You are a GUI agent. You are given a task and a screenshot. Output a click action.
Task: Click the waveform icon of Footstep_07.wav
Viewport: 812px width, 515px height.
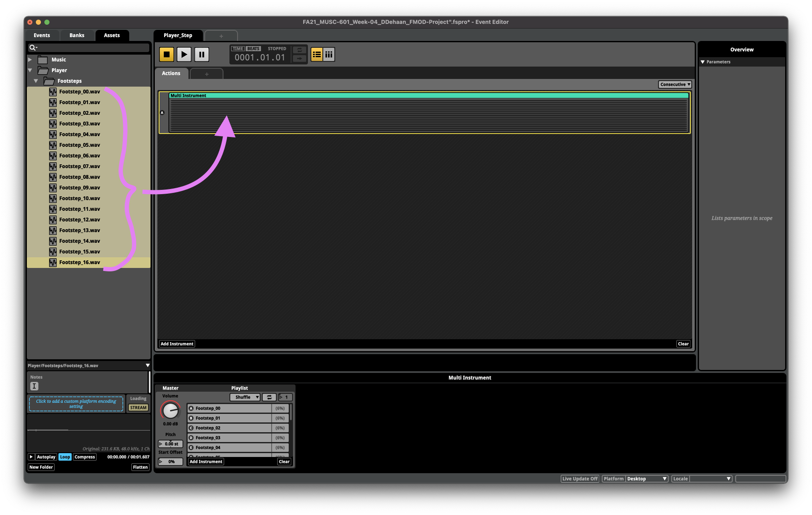pos(53,166)
